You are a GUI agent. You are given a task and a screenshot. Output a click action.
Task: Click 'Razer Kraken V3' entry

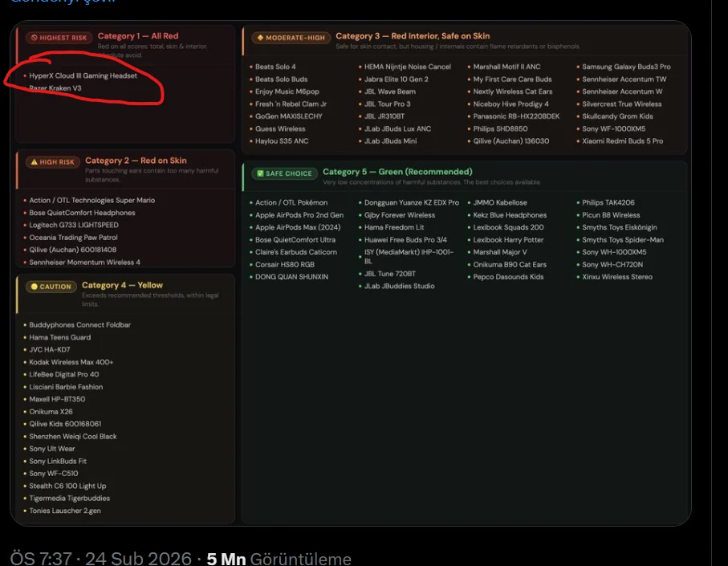tap(55, 88)
